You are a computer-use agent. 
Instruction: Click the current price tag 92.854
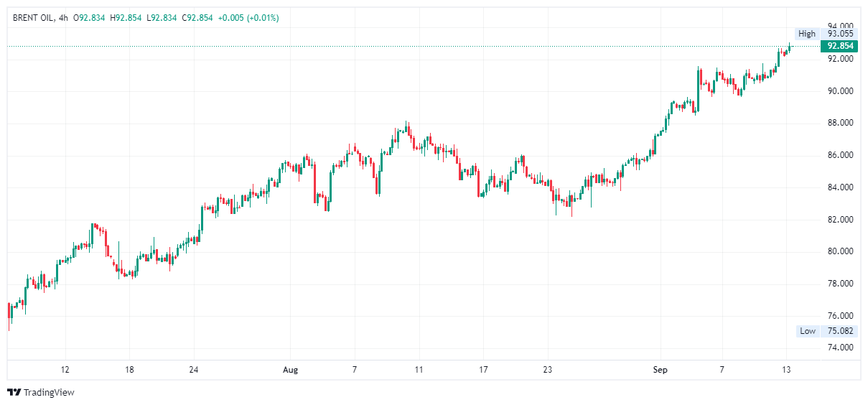click(840, 46)
